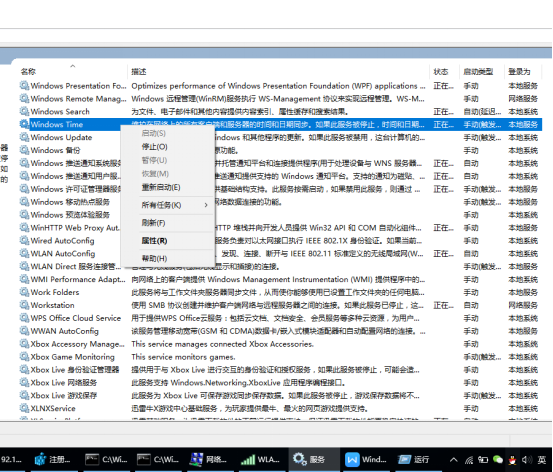Click the gear icon beside Xbox Game Monitoring

pos(24,357)
